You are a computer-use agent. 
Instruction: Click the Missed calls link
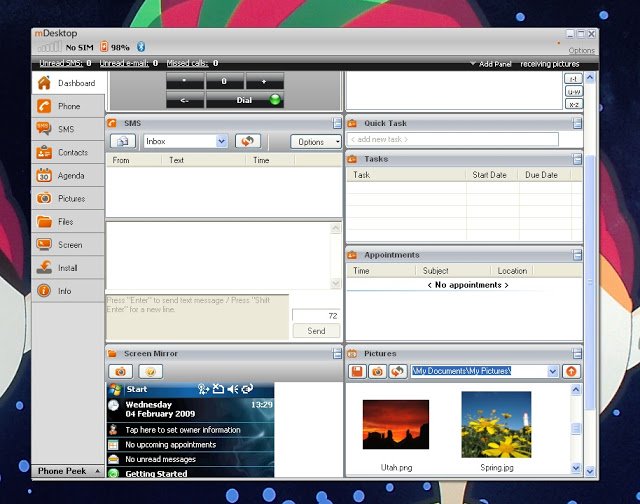pos(187,63)
